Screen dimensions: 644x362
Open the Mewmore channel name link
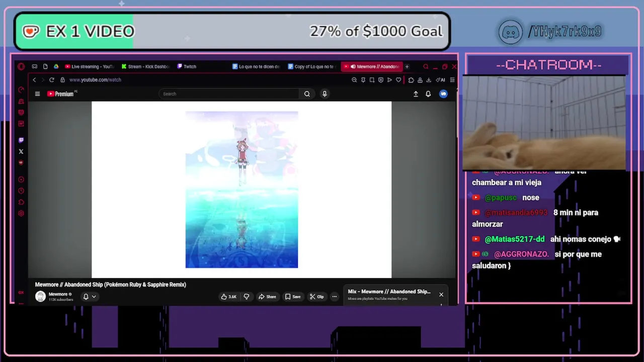pos(58,294)
